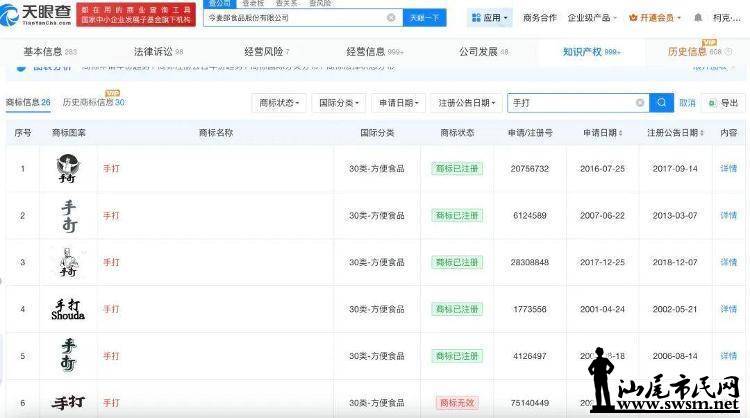This screenshot has height=418, width=750.
Task: Clear the company name search box
Action: tap(390, 18)
